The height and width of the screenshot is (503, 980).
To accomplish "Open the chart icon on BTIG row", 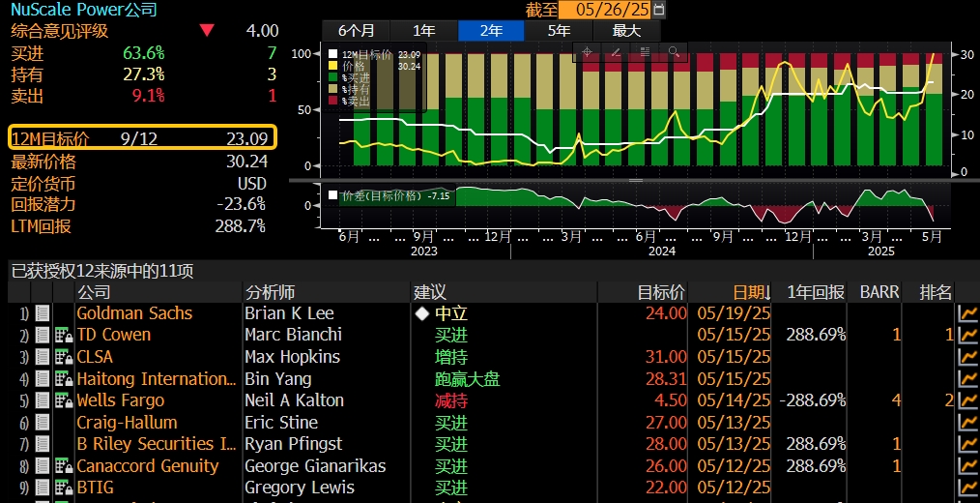I will 968,488.
